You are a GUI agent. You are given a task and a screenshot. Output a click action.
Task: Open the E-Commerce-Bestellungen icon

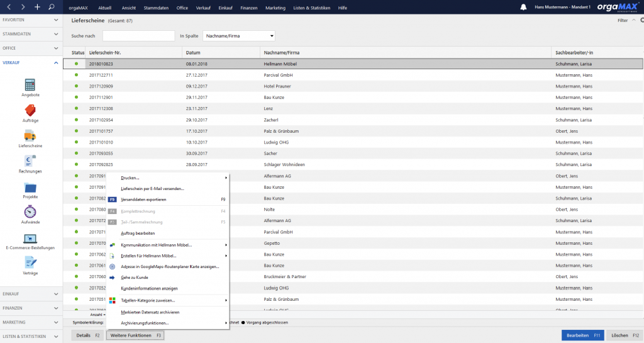click(30, 239)
